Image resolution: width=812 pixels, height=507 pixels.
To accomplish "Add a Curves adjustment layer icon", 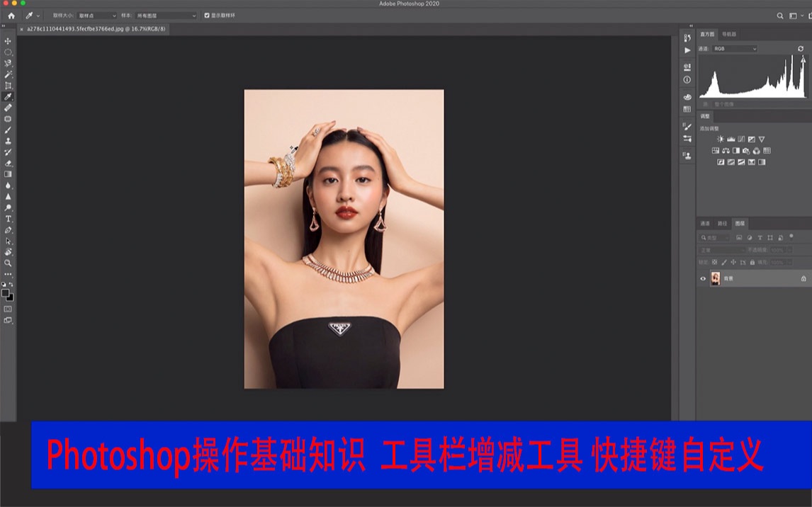I will point(741,139).
